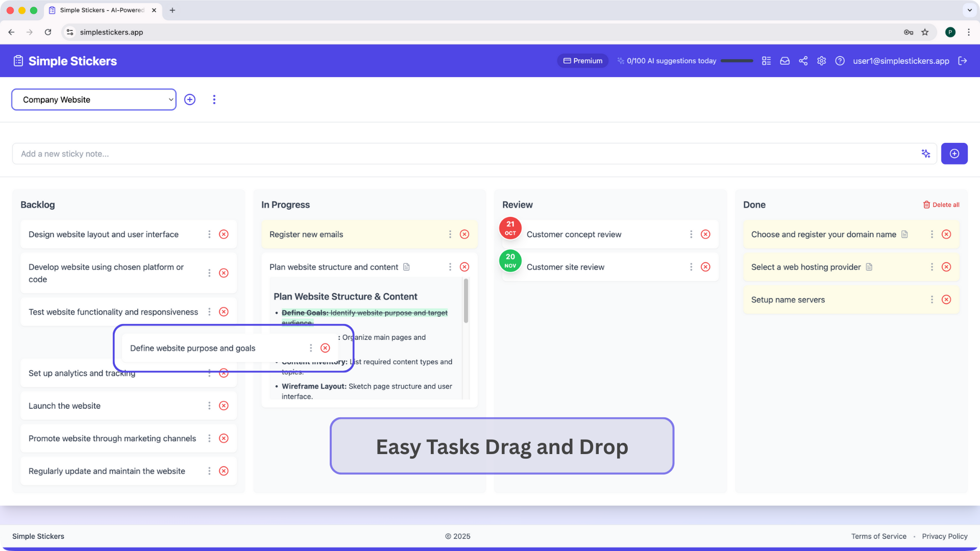980x551 pixels.
Task: Delete the Set up analytics and tracking note
Action: (223, 373)
